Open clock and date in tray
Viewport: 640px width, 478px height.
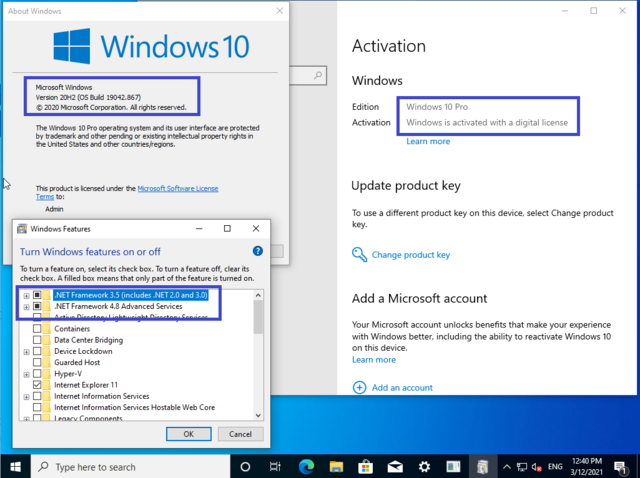587,467
